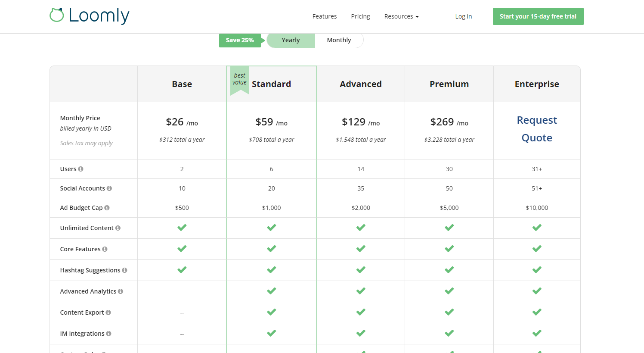
Task: Click '$3,228 total a year' text
Action: pyautogui.click(x=449, y=140)
